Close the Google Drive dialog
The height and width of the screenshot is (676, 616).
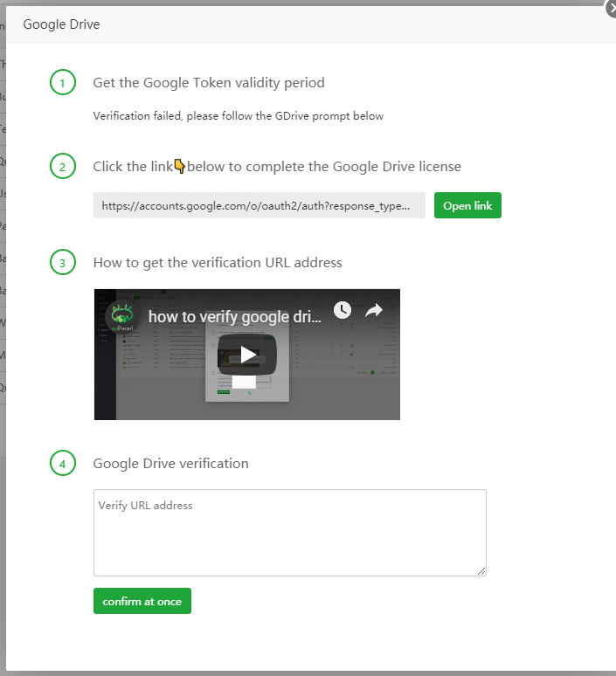pyautogui.click(x=612, y=9)
